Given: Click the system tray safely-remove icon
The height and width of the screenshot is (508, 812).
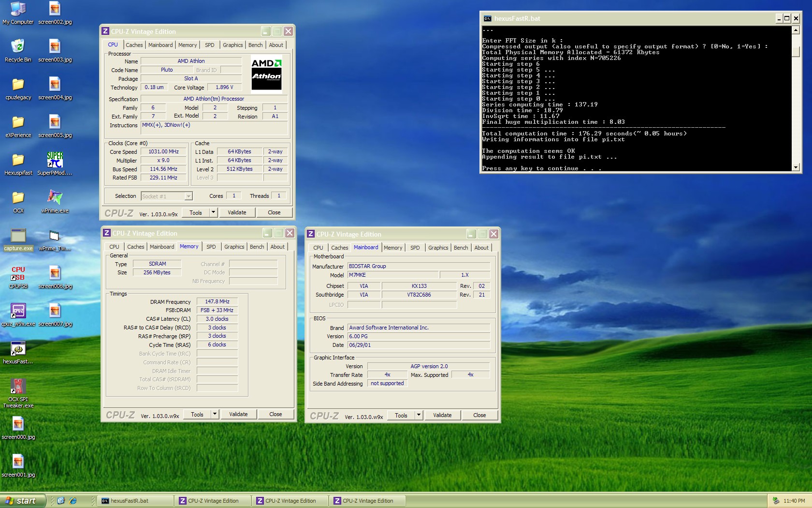Looking at the screenshot, I should [x=776, y=501].
